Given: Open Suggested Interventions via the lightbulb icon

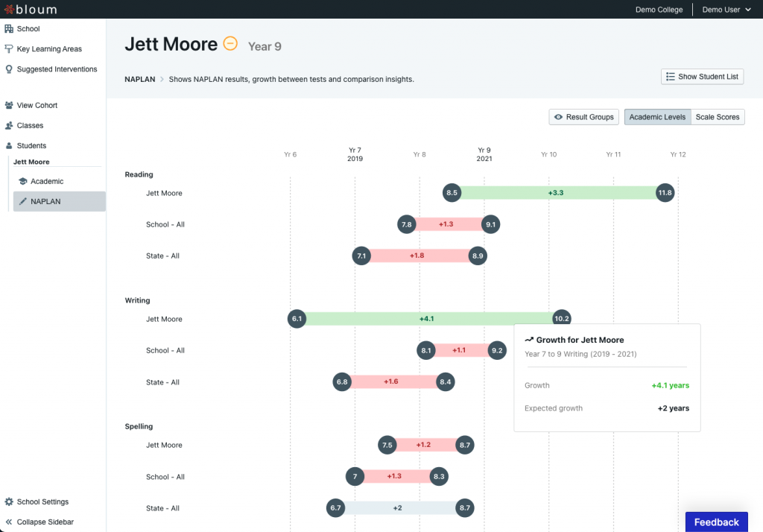Looking at the screenshot, I should 9,68.
